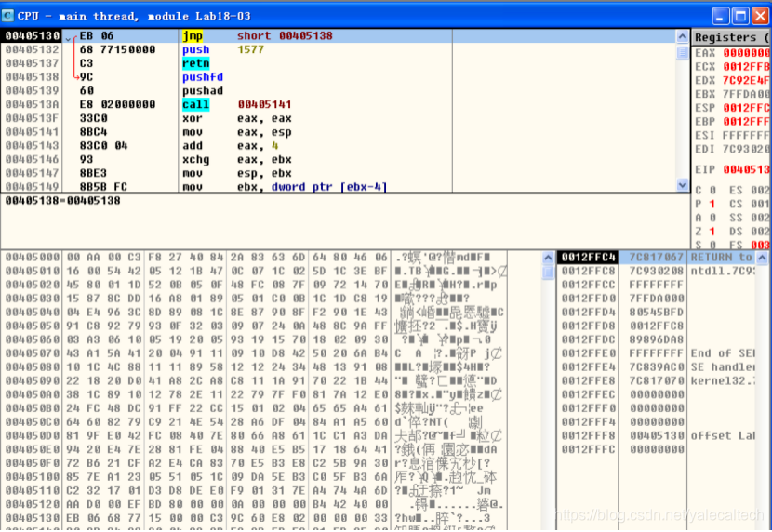Select the ESI register value
Viewport: 772px width, 532px height.
746,136
